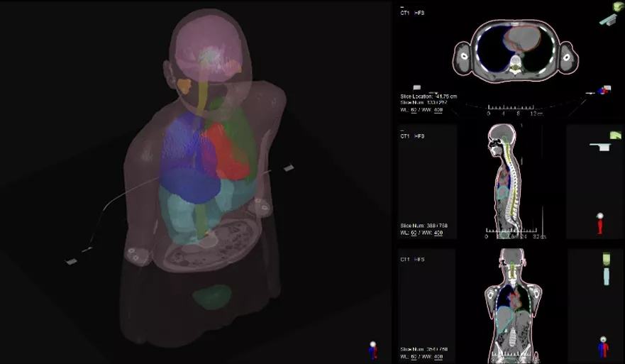The height and width of the screenshot is (364, 625).
Task: Click the CT1 label in the axial view
Action: click(x=405, y=13)
